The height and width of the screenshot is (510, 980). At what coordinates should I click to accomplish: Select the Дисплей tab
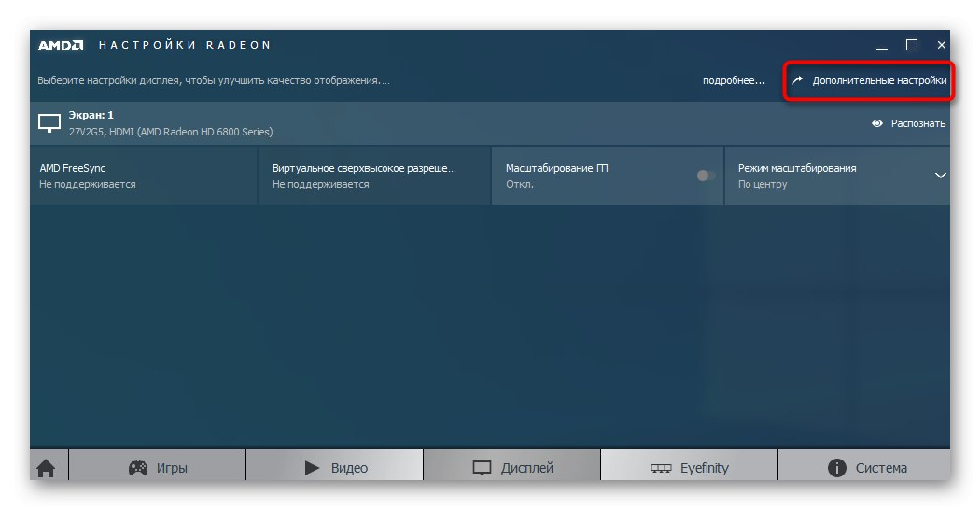[x=511, y=467]
